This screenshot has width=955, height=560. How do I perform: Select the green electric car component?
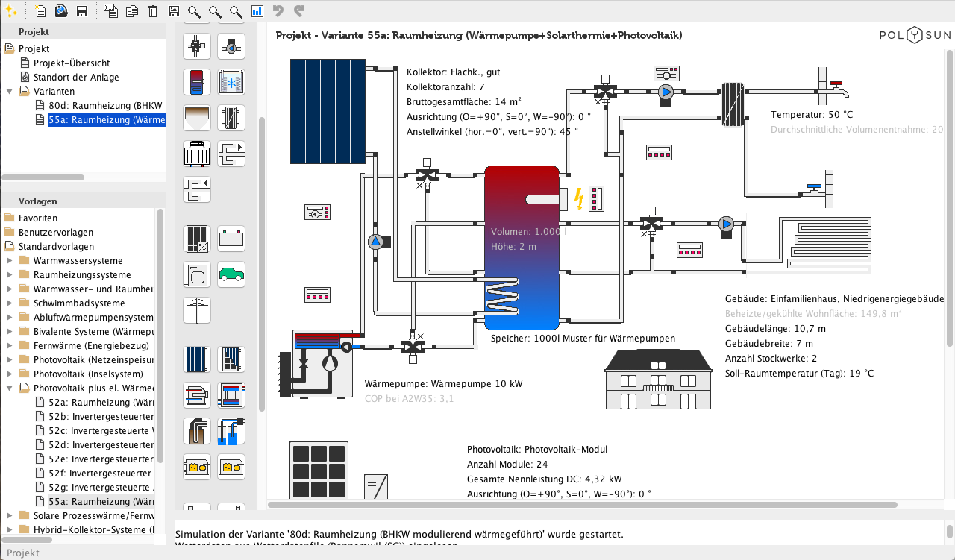231,274
